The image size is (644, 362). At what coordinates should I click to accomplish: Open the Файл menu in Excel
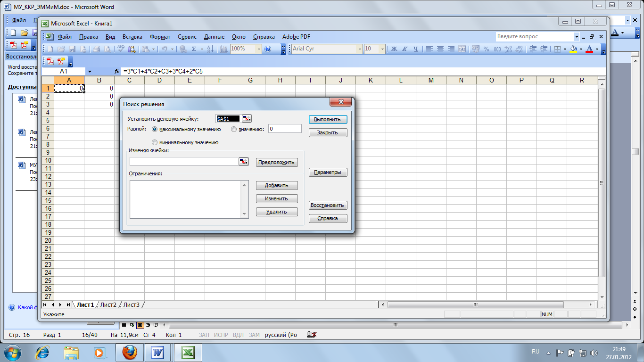65,36
